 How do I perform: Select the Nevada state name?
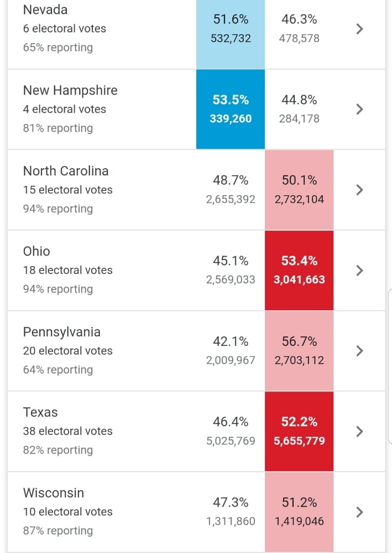click(45, 9)
